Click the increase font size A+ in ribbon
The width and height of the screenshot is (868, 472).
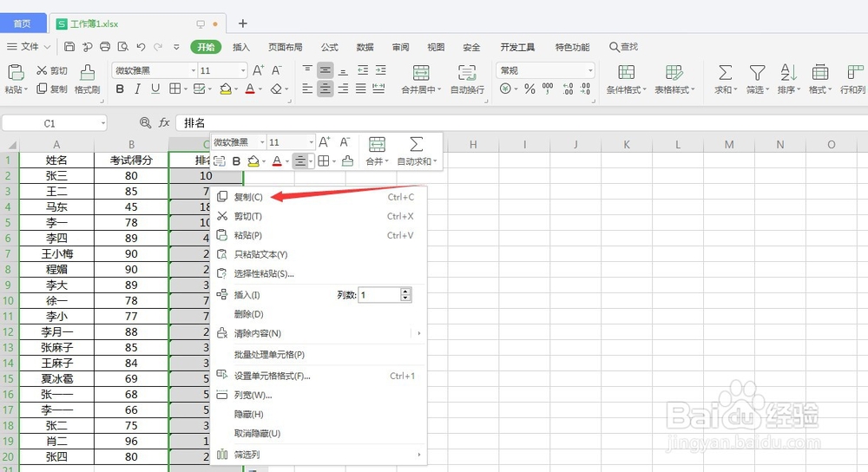pyautogui.click(x=258, y=70)
